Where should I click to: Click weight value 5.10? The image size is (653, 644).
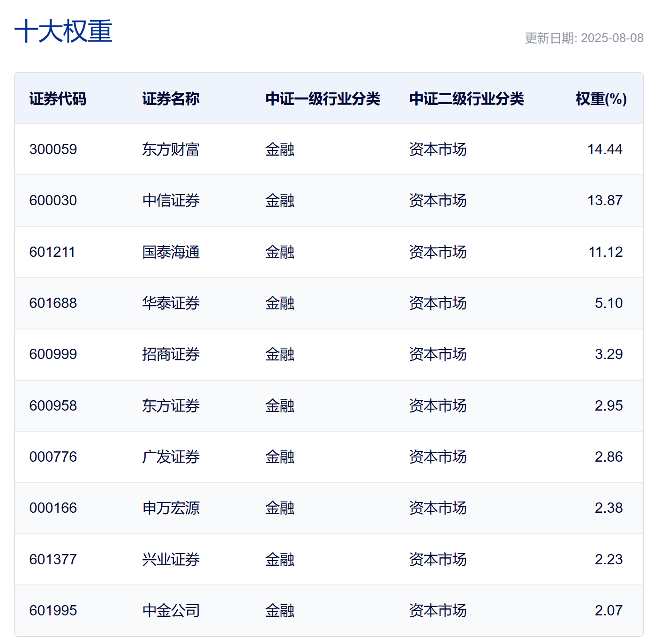click(608, 303)
